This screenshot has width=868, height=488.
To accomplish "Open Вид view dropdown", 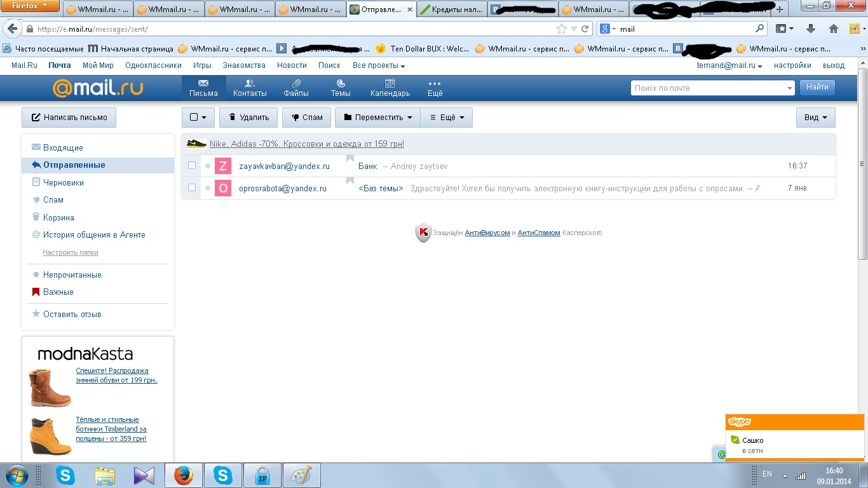I will pos(816,118).
